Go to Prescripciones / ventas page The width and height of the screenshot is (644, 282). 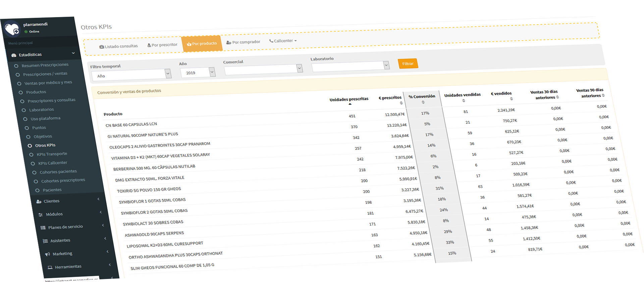point(45,74)
